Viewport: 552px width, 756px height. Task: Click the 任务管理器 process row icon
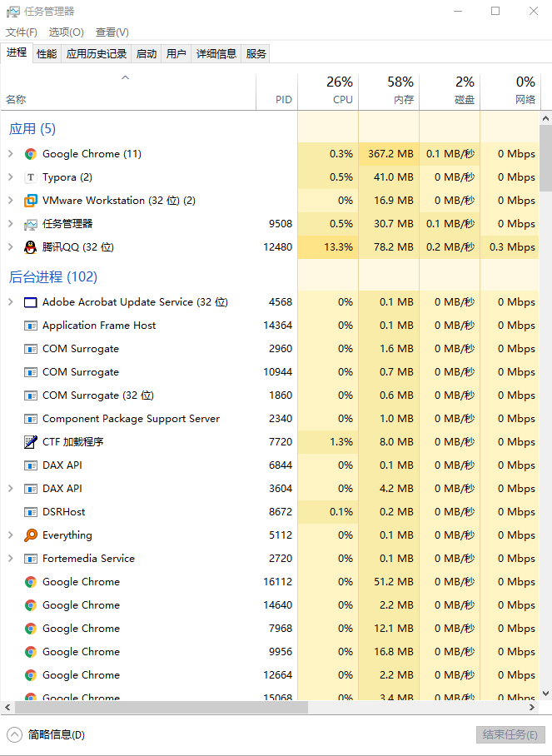(30, 224)
